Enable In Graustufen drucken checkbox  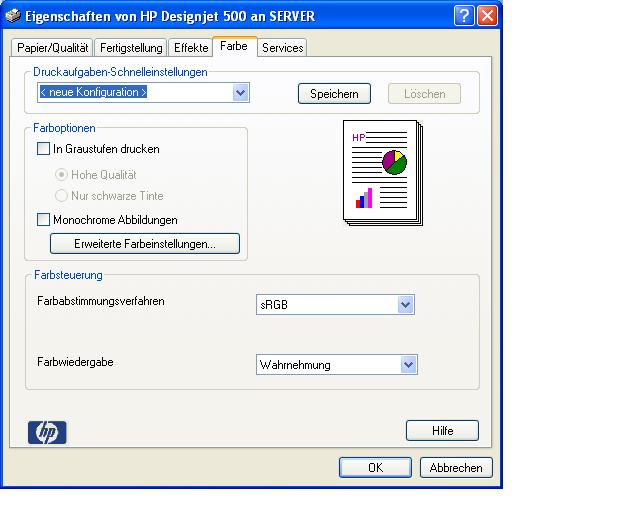(x=43, y=149)
